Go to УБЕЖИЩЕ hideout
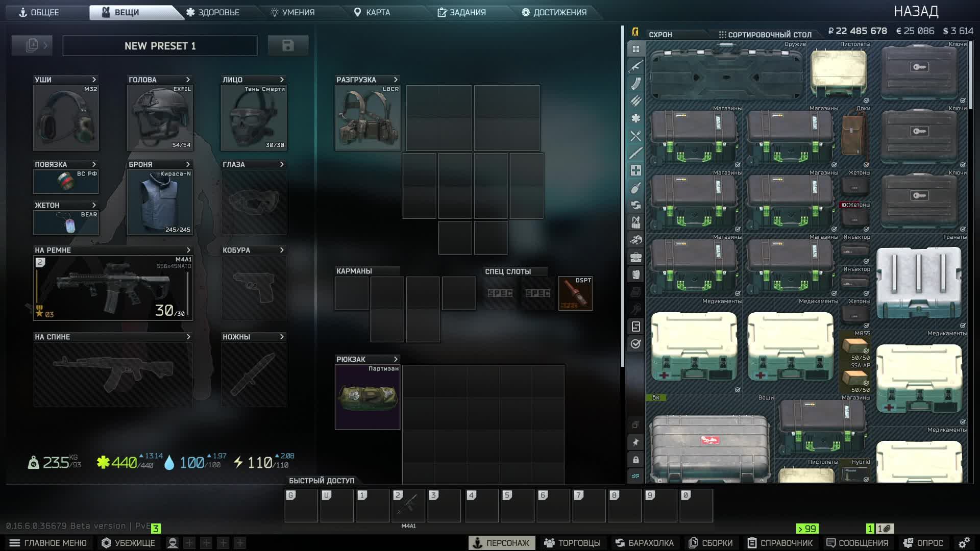Screen dimensions: 980x551 (x=128, y=543)
